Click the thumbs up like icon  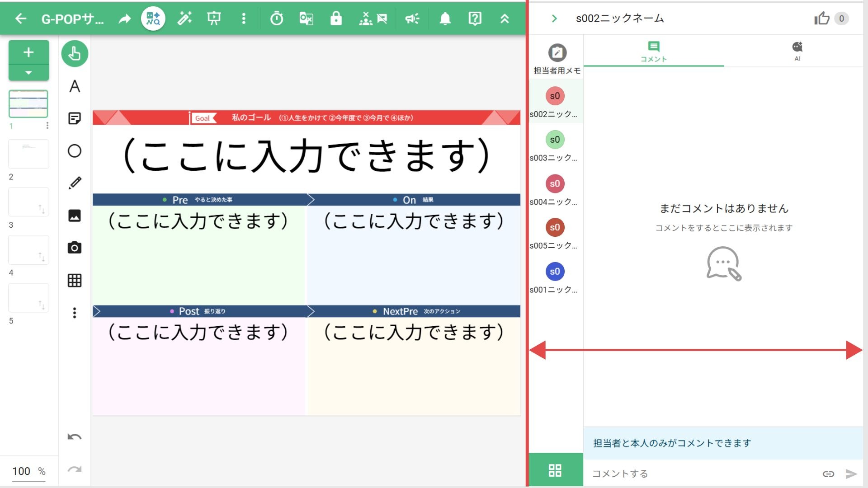(x=822, y=19)
